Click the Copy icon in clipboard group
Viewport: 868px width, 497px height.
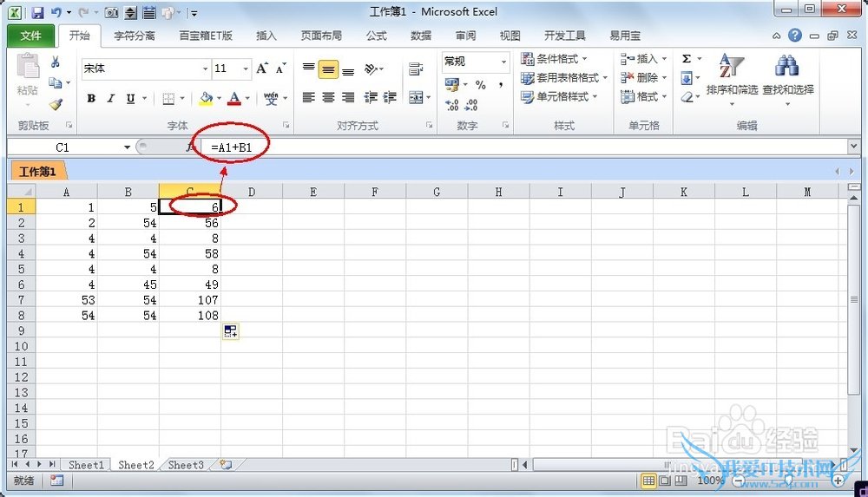tap(56, 83)
